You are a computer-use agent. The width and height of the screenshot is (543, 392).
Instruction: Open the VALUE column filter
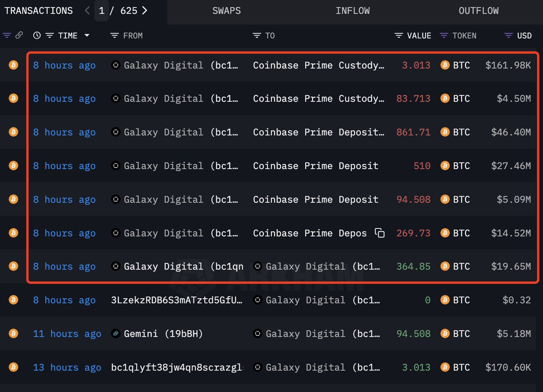tap(399, 36)
